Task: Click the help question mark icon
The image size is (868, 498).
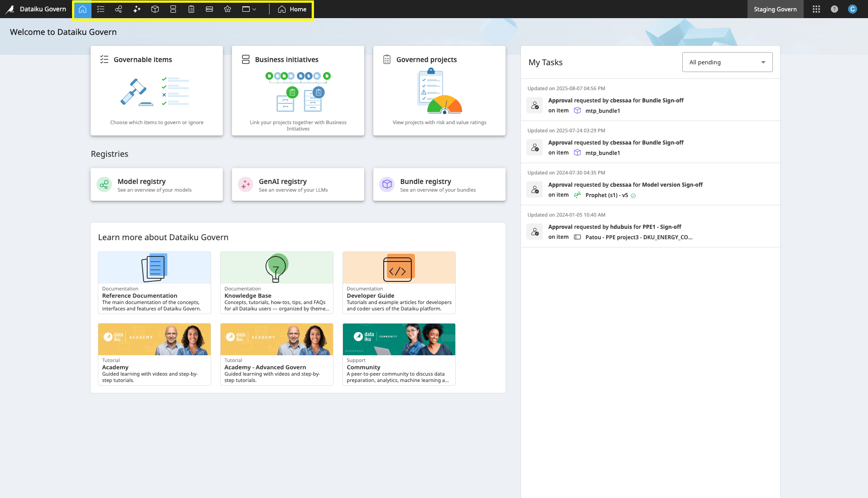Action: point(834,9)
